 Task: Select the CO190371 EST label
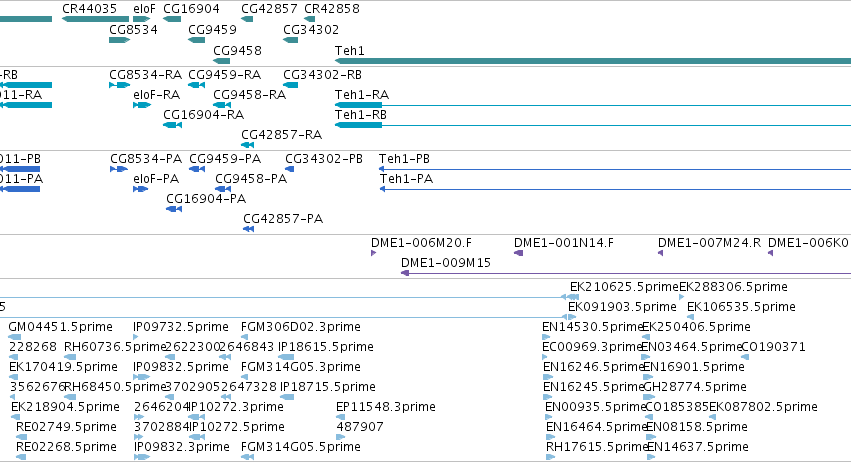tap(773, 347)
